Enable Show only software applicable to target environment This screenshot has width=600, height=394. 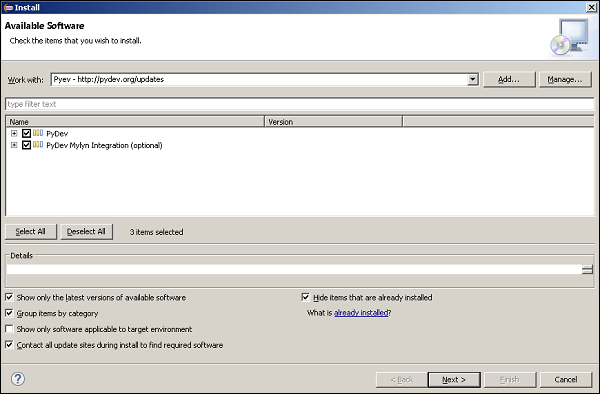pyautogui.click(x=9, y=329)
